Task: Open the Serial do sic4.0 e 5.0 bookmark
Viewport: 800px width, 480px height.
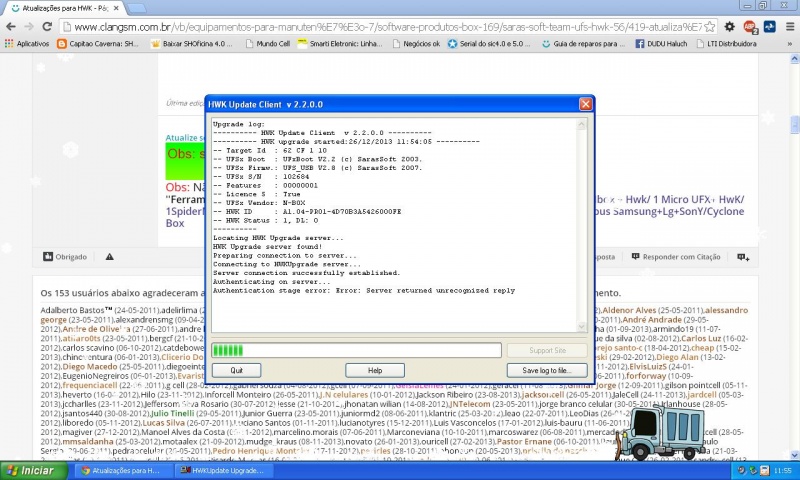Action: 489,44
